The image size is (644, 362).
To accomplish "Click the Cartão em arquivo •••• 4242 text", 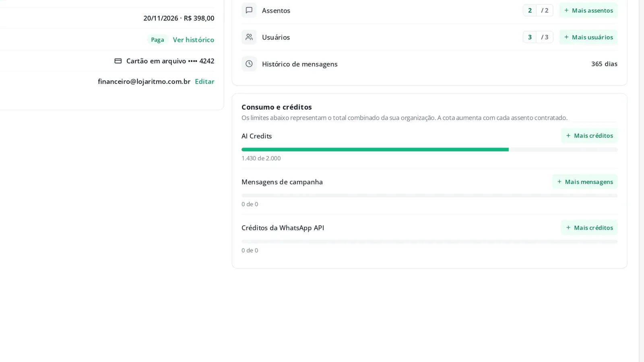I will point(170,61).
